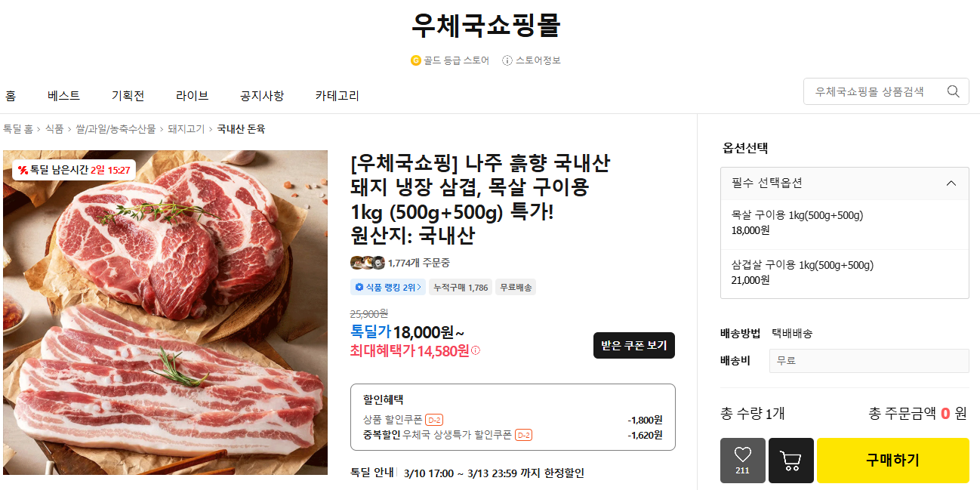This screenshot has height=490, width=980.
Task: Click the search magnifier icon
Action: [x=953, y=91]
